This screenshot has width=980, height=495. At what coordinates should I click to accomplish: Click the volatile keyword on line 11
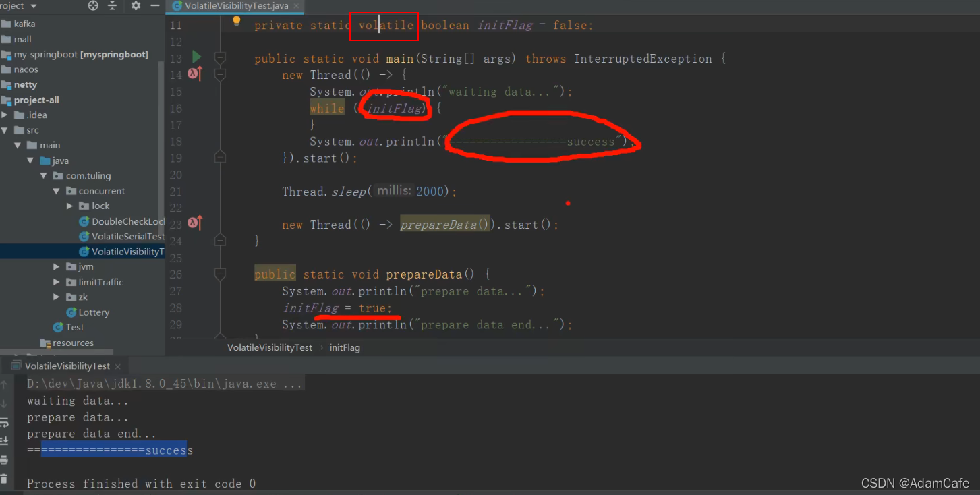click(x=386, y=25)
